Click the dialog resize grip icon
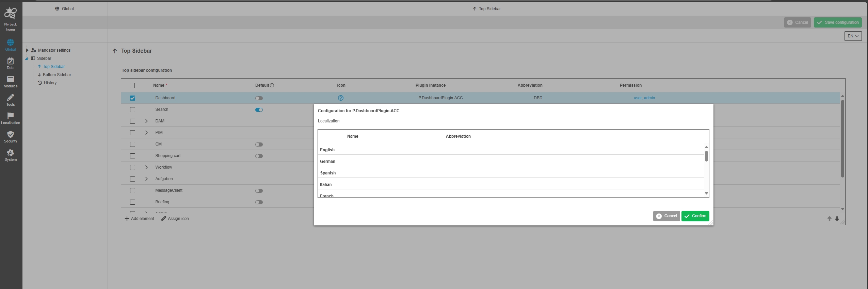This screenshot has width=868, height=289. pos(710,223)
